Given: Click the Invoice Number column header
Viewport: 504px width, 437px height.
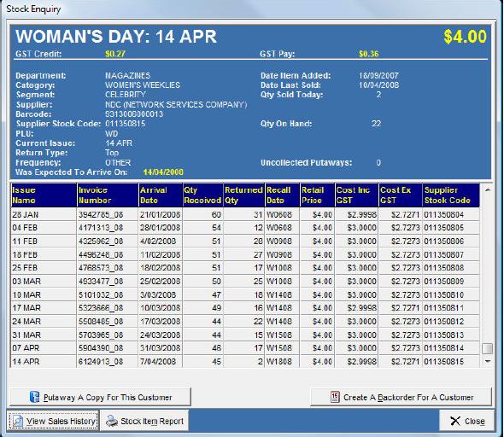Looking at the screenshot, I should click(108, 195).
